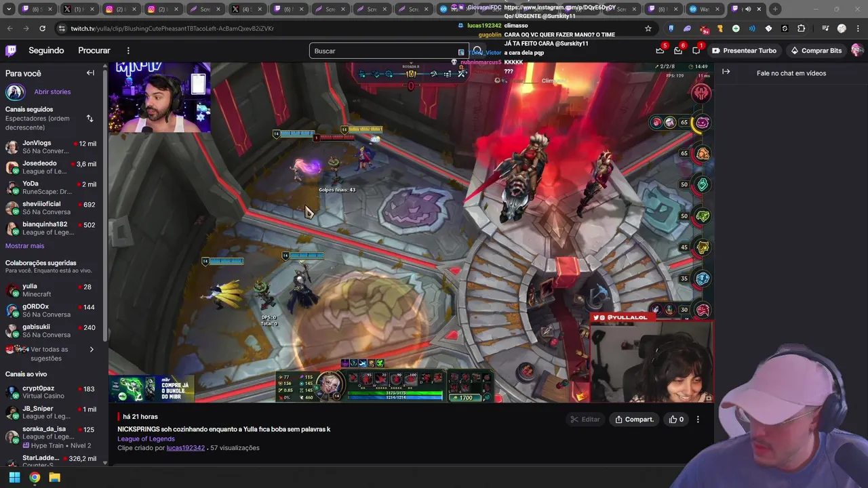Go to the Seguindo tab
The width and height of the screenshot is (868, 488).
[x=46, y=51]
